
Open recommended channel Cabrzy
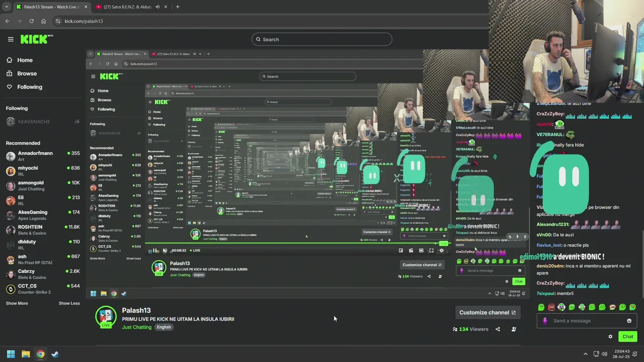[x=43, y=274]
